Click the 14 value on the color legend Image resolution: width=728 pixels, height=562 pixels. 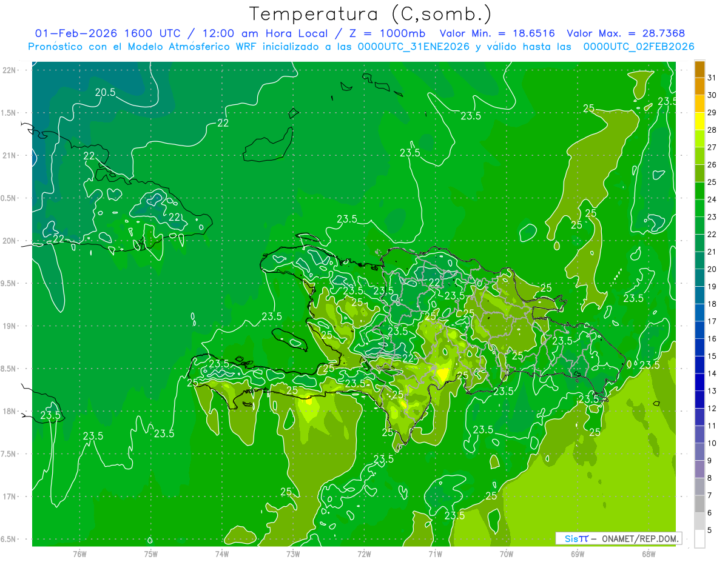pos(712,374)
